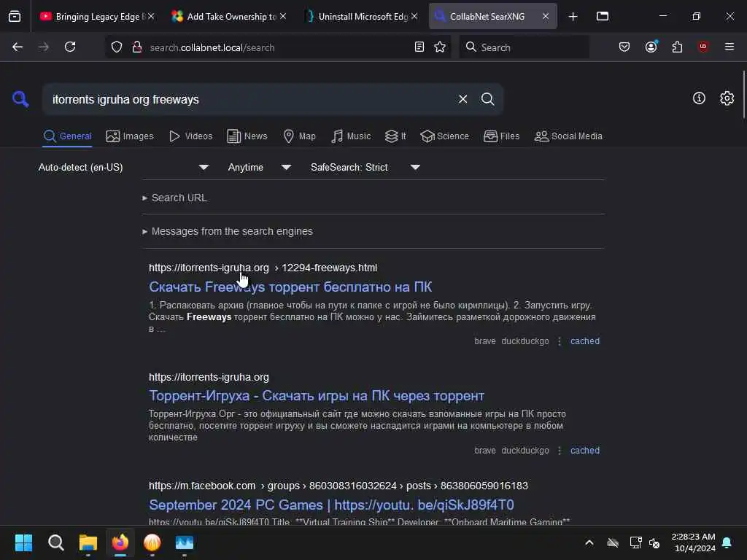Open Торрент-Игруха result link
747x560 pixels.
tap(317, 396)
